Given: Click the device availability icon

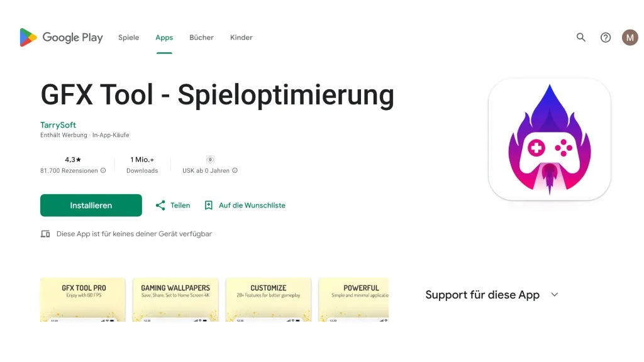Looking at the screenshot, I should coord(45,233).
